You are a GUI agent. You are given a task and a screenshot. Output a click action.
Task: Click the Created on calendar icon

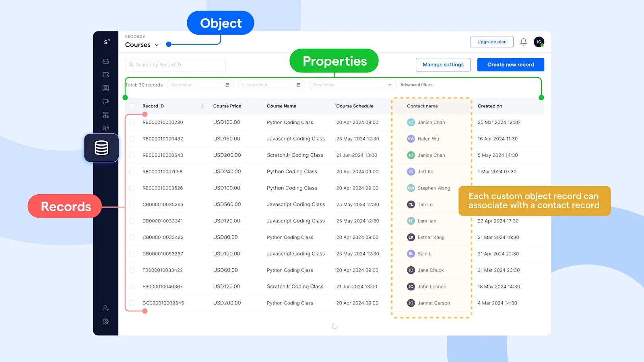(227, 85)
